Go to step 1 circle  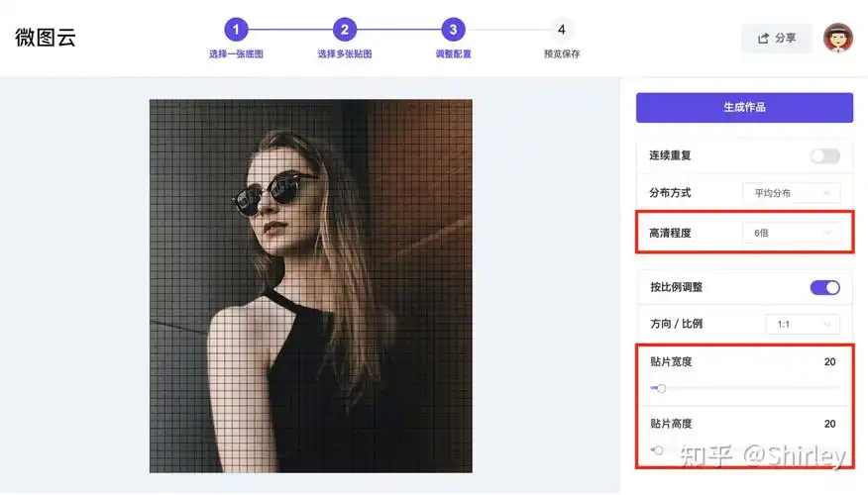tap(236, 30)
